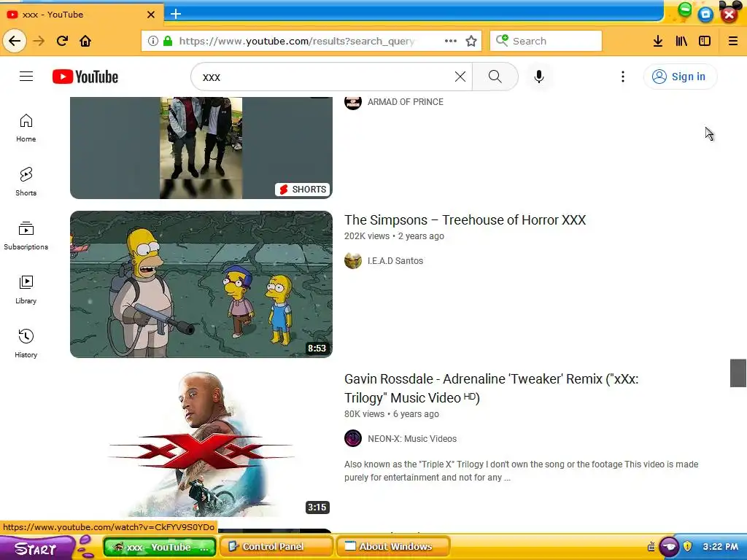Bookmark this page with the star
This screenshot has height=560, width=747.
471,41
